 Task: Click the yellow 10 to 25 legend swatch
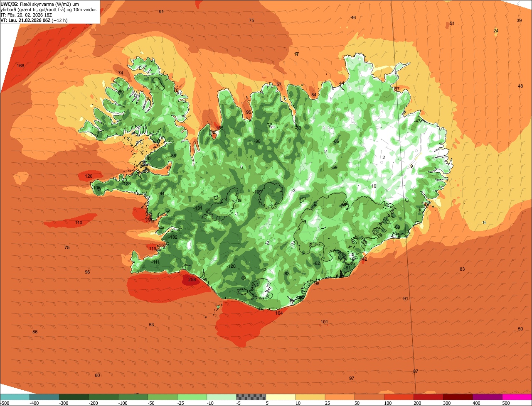click(x=310, y=397)
